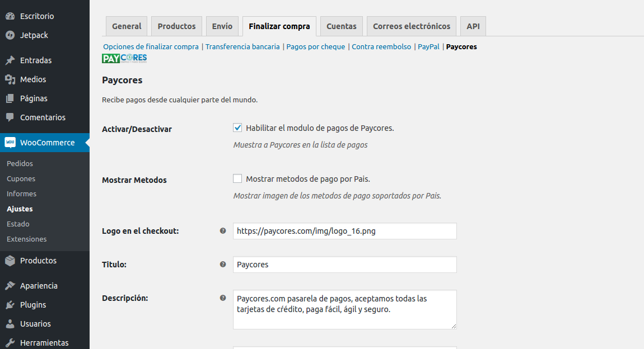644x349 pixels.
Task: Select the Paycores sub-section link
Action: coord(461,47)
